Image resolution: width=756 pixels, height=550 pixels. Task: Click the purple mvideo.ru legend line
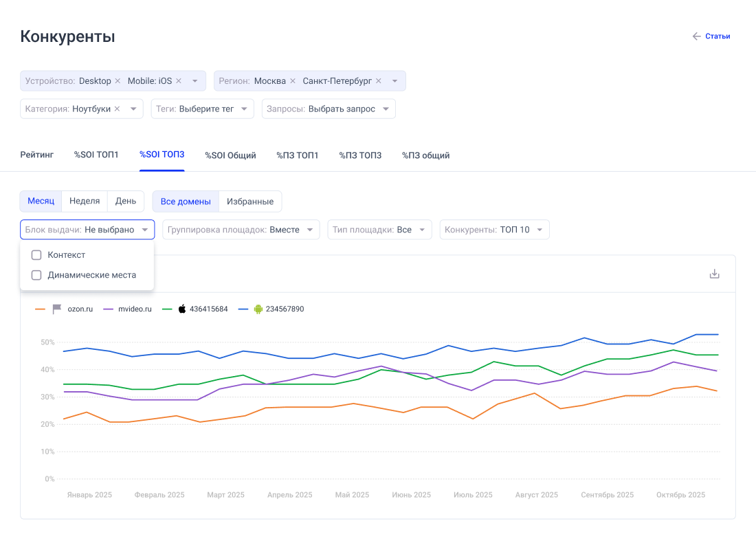pos(108,309)
